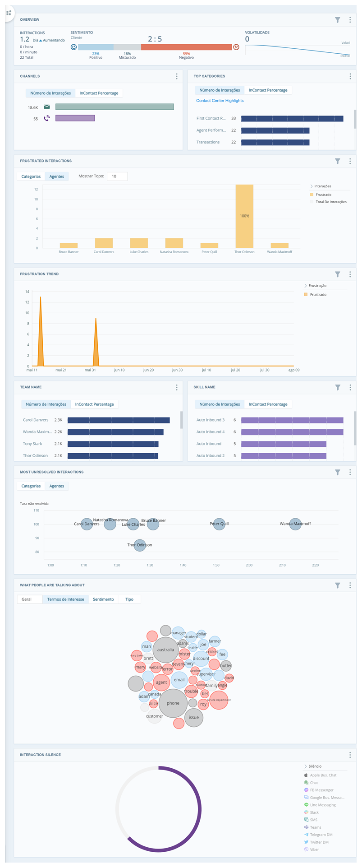Click the negative sentiment frown icon
362x868 pixels.
click(x=236, y=47)
